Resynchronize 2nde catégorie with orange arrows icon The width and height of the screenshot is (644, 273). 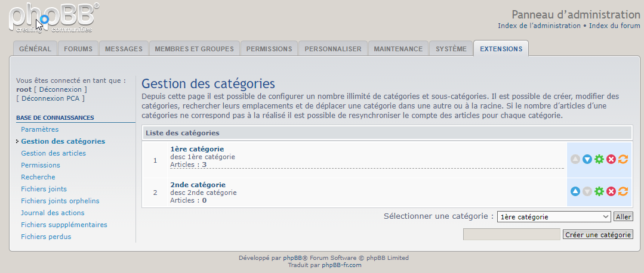[x=623, y=191]
